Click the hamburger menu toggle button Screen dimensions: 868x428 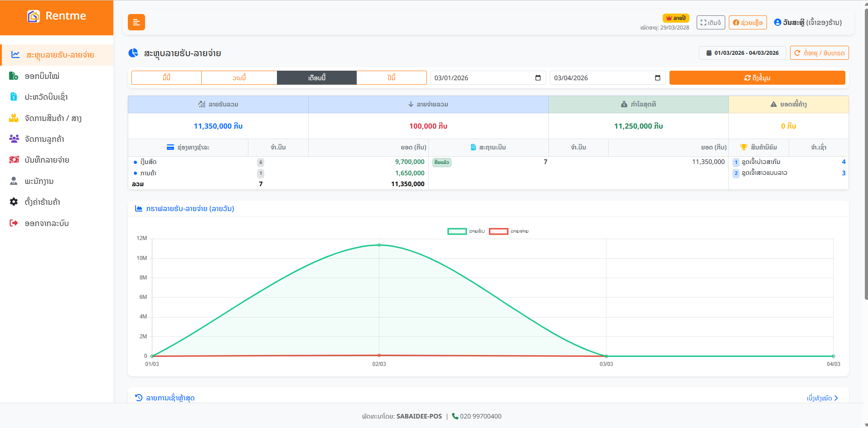pos(136,22)
